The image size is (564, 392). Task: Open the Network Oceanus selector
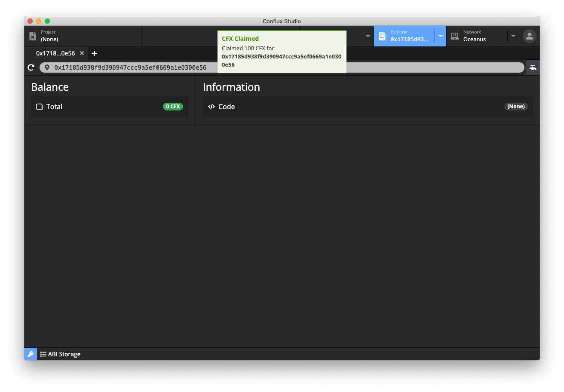coord(477,36)
